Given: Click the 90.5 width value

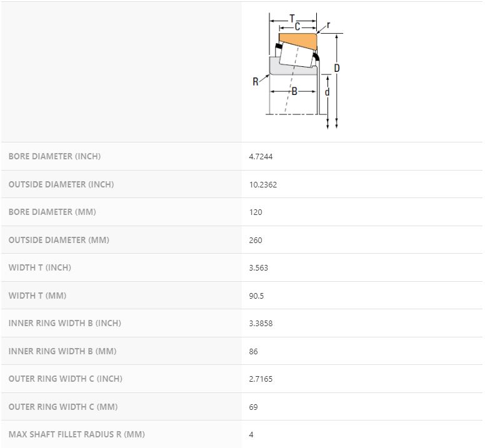Looking at the screenshot, I should click(x=256, y=296).
